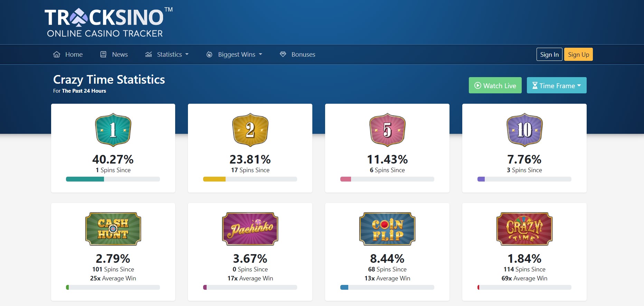644x306 pixels.
Task: Select the Coin Flip game icon
Action: point(387,229)
